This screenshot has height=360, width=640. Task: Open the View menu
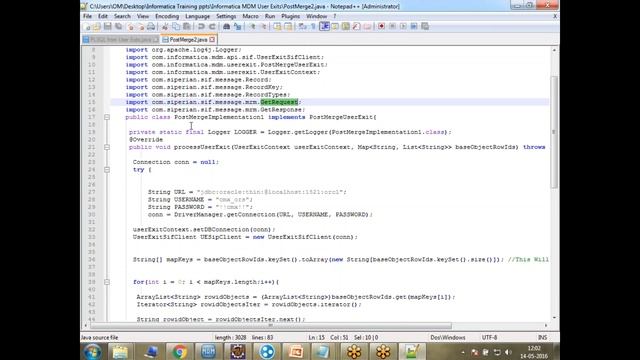tap(143, 16)
